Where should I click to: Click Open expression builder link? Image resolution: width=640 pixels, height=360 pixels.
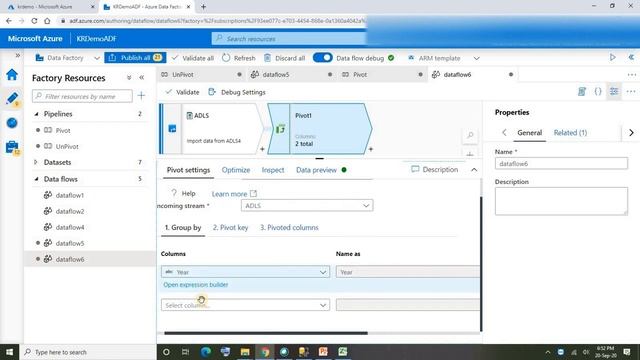[196, 285]
